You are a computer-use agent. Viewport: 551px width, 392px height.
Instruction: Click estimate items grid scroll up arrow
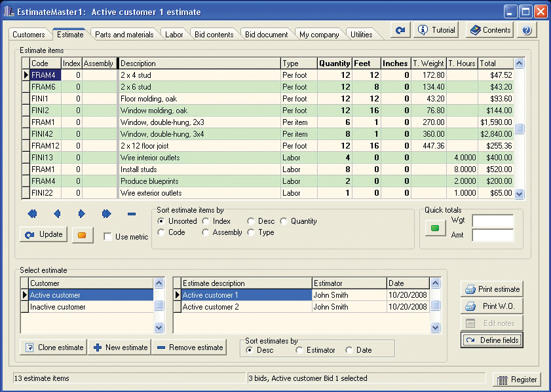520,63
